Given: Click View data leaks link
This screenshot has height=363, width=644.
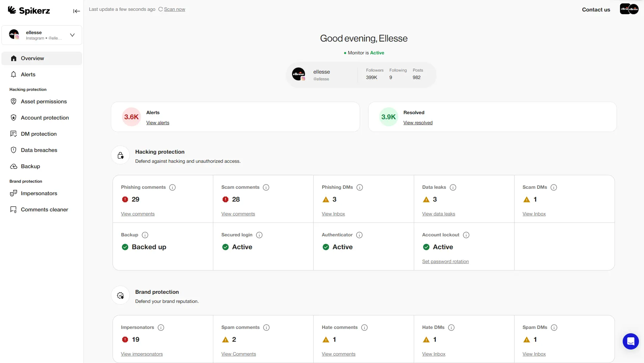Looking at the screenshot, I should click(438, 214).
